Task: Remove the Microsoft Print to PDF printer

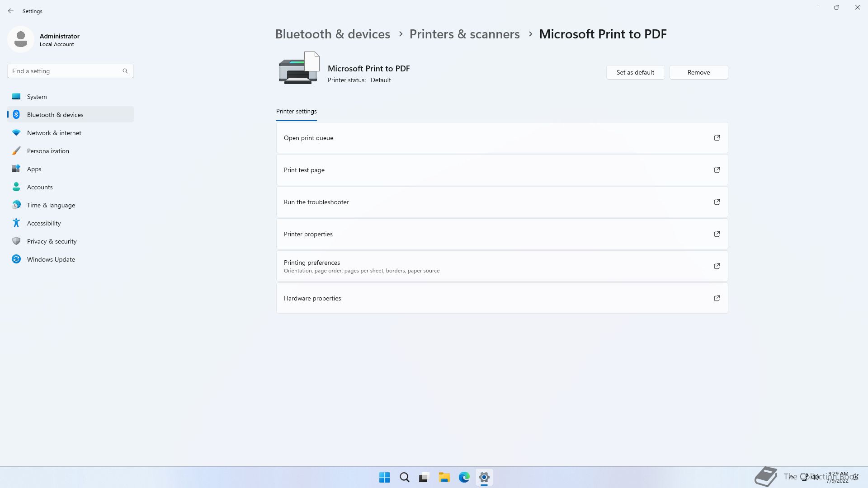Action: pyautogui.click(x=698, y=72)
